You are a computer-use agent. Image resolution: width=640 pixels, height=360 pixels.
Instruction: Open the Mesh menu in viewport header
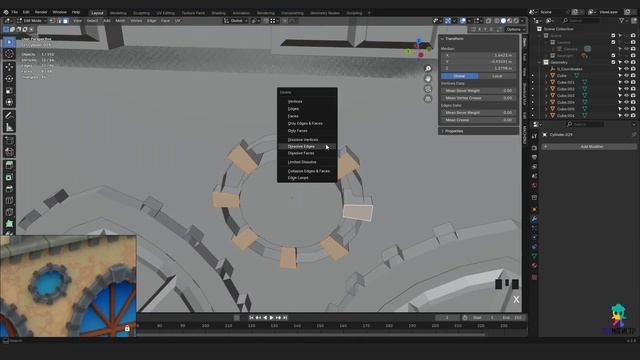[x=120, y=20]
